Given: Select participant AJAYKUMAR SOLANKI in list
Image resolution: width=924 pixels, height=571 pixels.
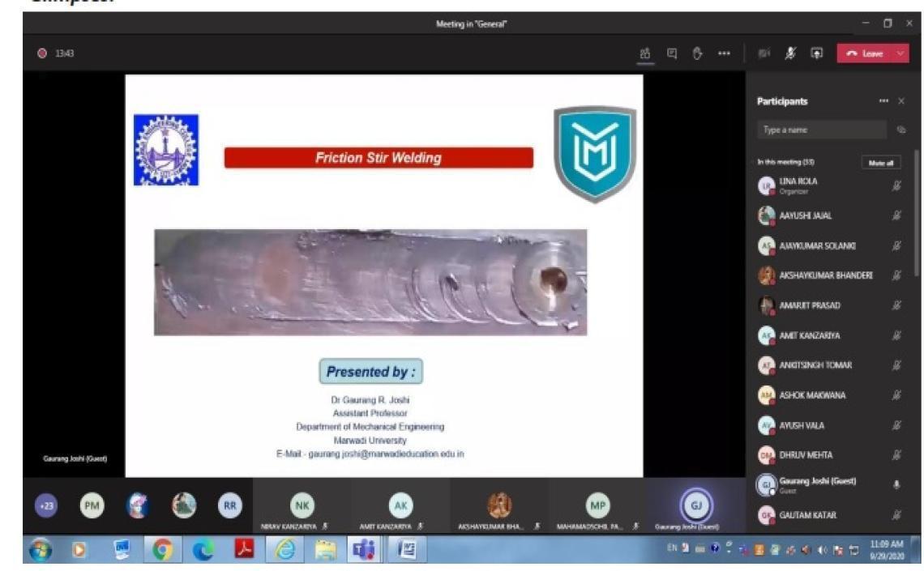Looking at the screenshot, I should pyautogui.click(x=831, y=245).
